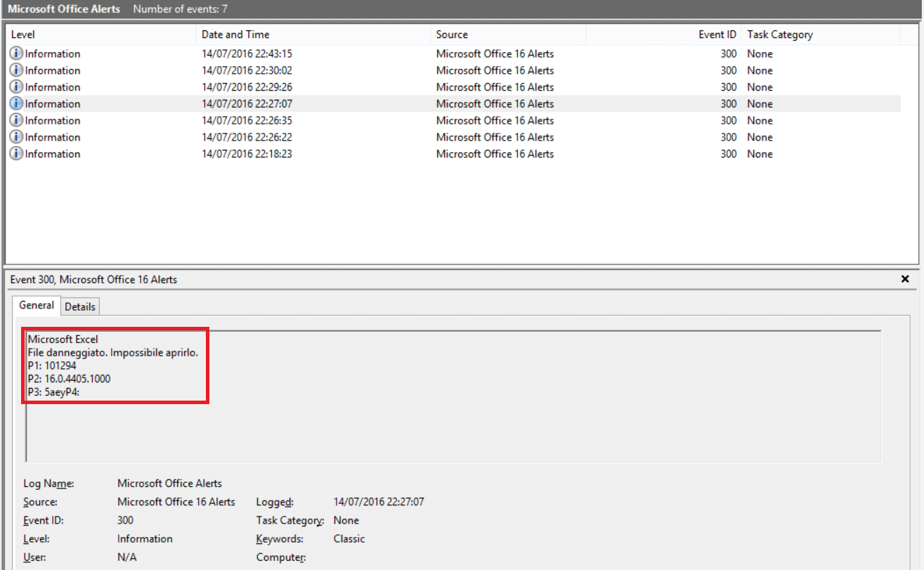Click the 'Number of events: 7' header text

point(180,9)
